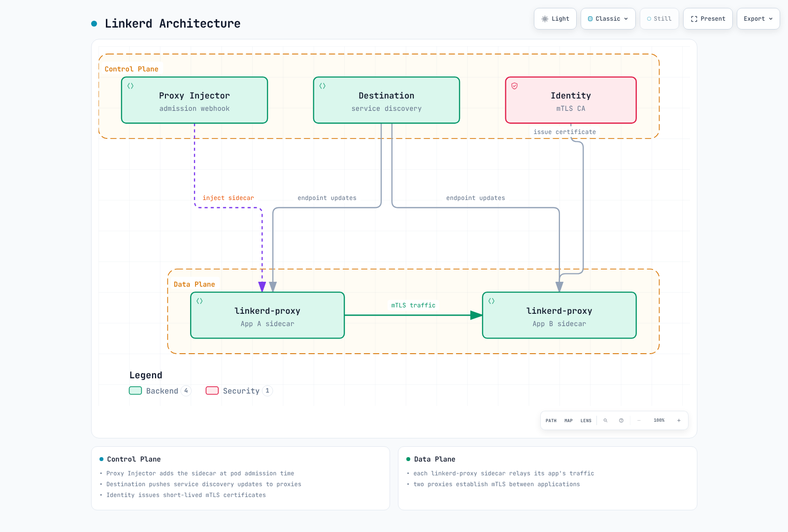Zoom out with the minus button
Image resolution: width=788 pixels, height=532 pixels.
pos(639,421)
